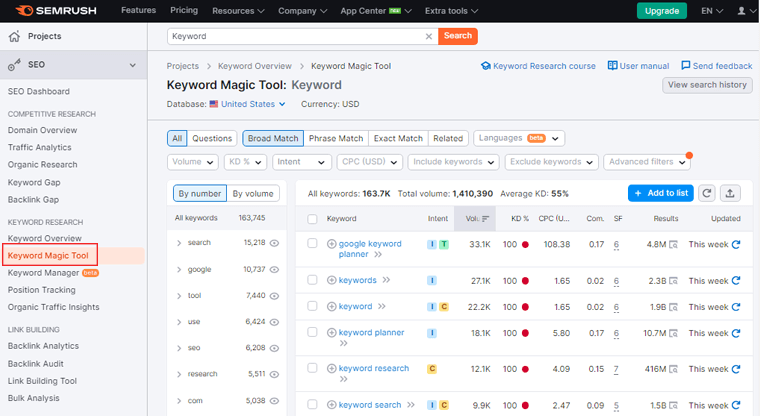The width and height of the screenshot is (760, 416).
Task: Click Add to list button
Action: tap(661, 193)
